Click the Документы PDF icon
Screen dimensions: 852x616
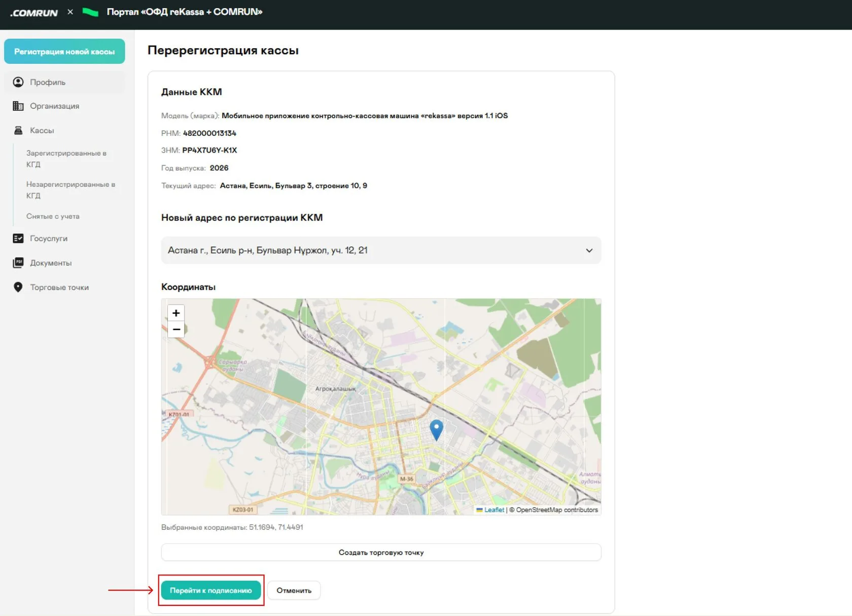coord(18,263)
